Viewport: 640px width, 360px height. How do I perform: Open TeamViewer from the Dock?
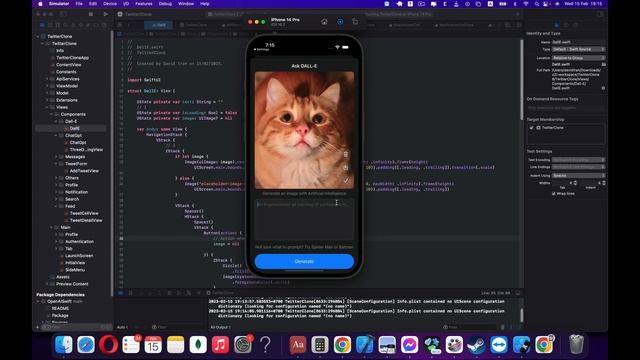(x=499, y=344)
